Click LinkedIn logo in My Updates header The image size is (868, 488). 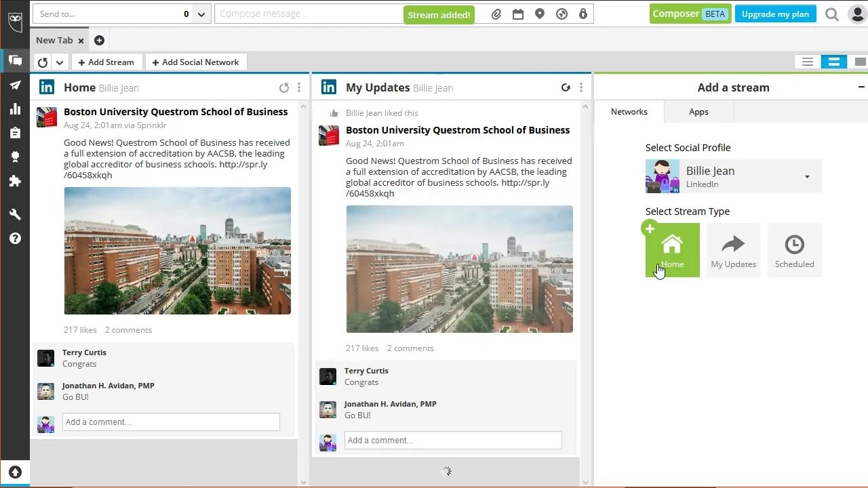pos(329,87)
